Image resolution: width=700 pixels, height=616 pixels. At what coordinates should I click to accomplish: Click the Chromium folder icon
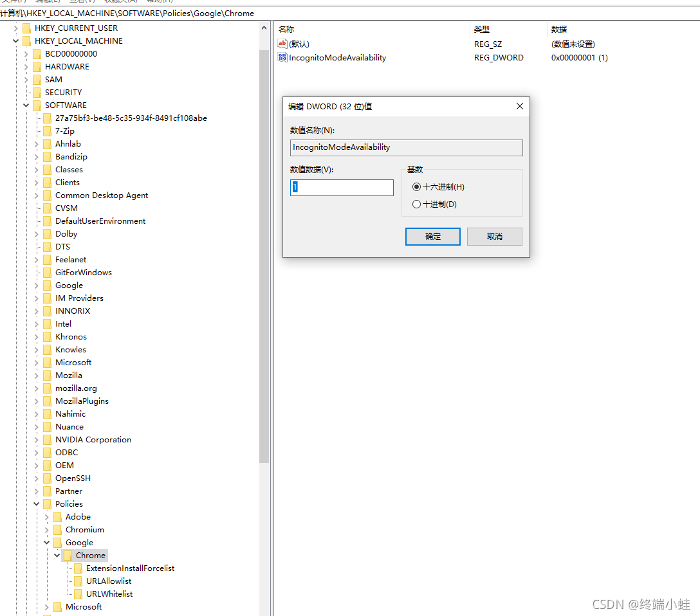click(x=58, y=529)
